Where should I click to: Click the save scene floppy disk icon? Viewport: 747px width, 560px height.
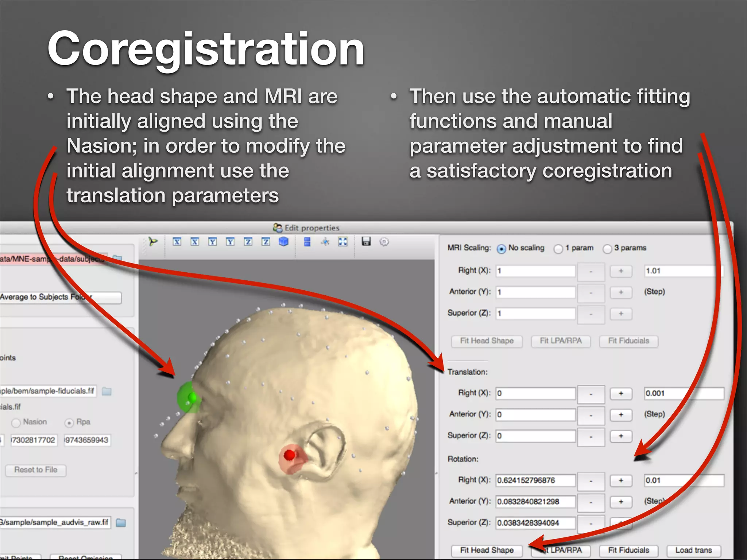[x=366, y=241]
